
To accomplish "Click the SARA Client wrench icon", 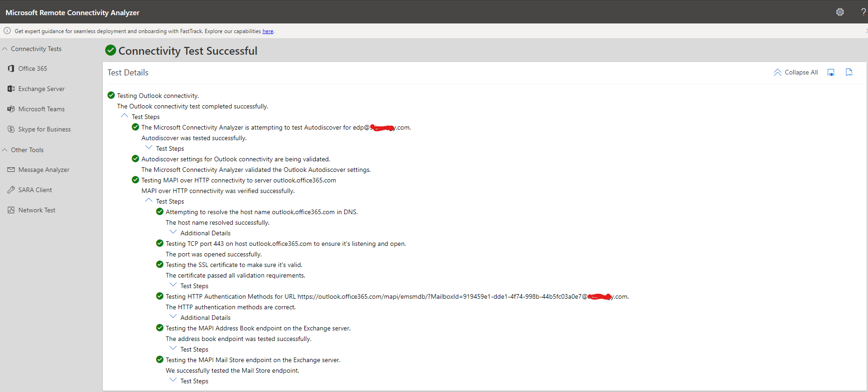I will [x=11, y=190].
